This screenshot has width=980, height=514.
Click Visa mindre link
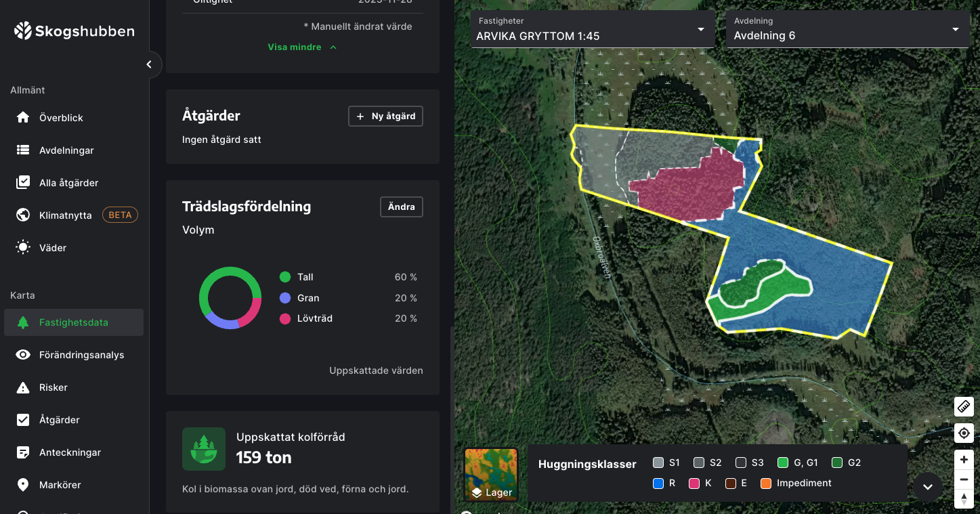click(295, 47)
